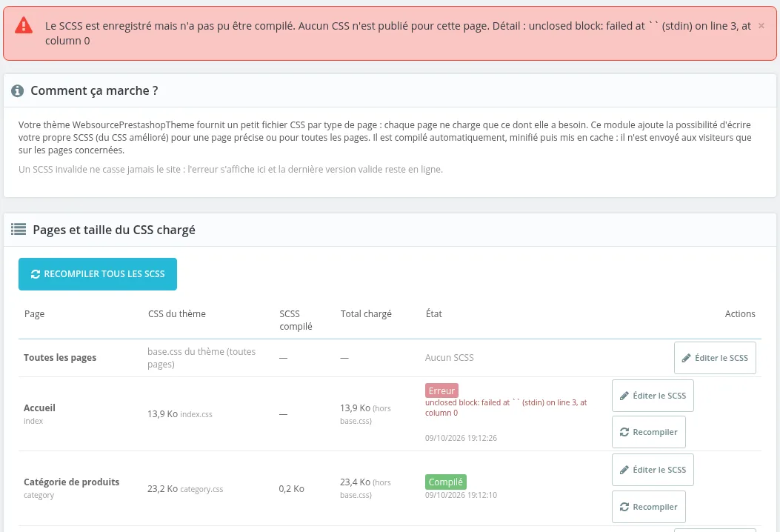The image size is (780, 532).
Task: Click the Page column header
Action: click(x=34, y=313)
